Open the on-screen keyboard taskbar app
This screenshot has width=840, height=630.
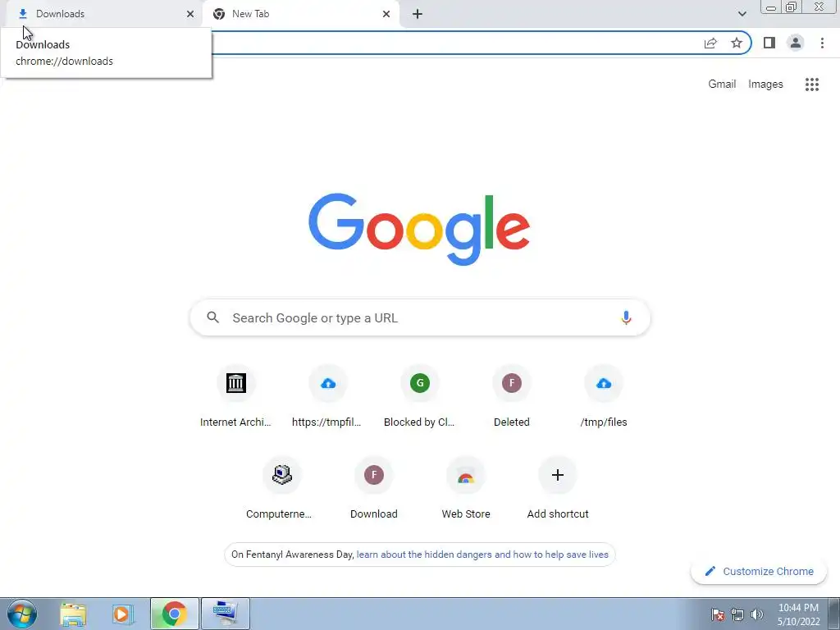(x=225, y=614)
